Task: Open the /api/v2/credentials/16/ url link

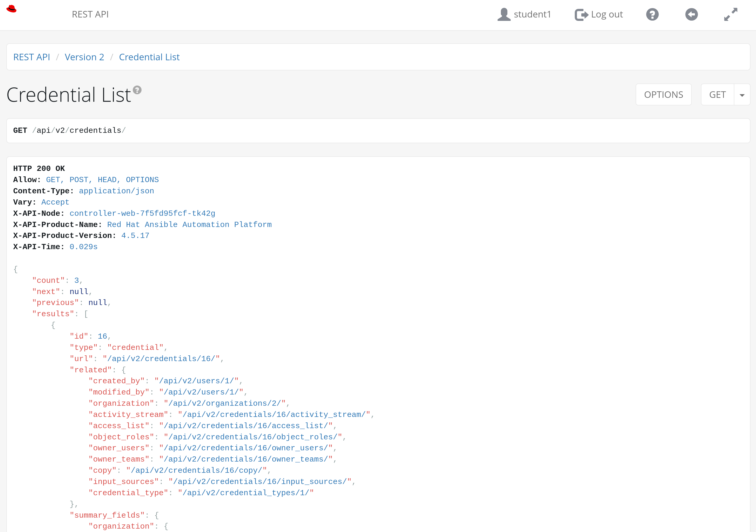Action: click(x=161, y=358)
